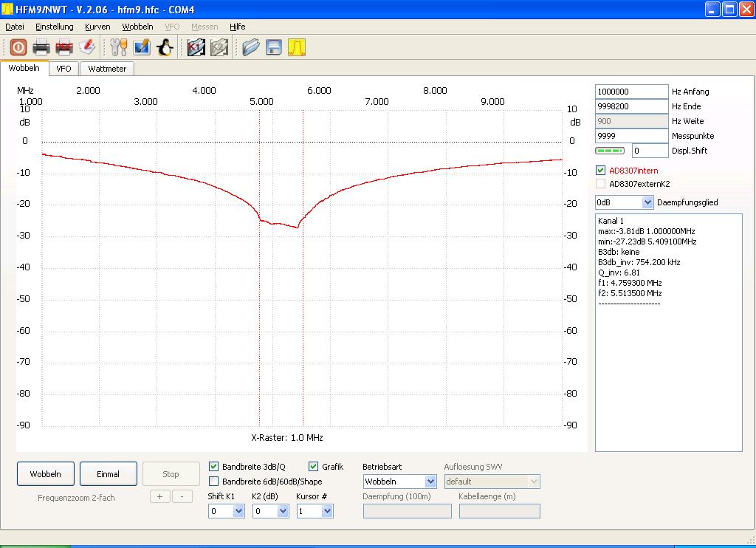Image resolution: width=756 pixels, height=548 pixels.
Task: Click the Hz Anfang input field
Action: (631, 92)
